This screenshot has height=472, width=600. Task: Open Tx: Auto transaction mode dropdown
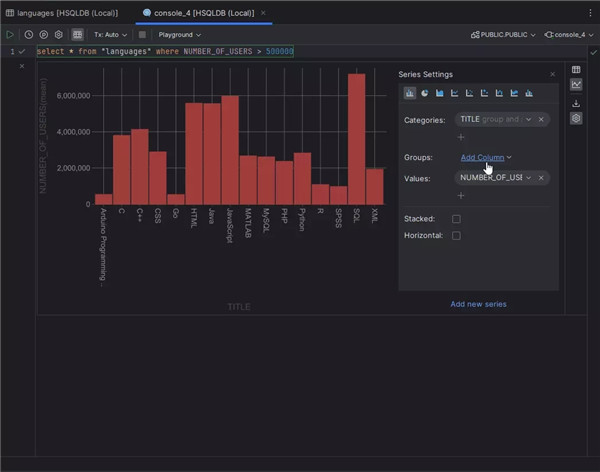coord(110,34)
